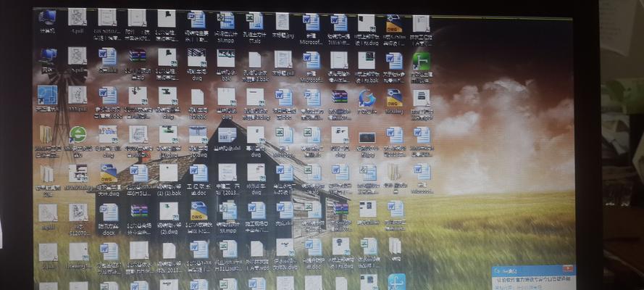Open the yellow DWG icon labeled 大样.dwg
Viewport: 644px width, 290px height.
point(109,173)
